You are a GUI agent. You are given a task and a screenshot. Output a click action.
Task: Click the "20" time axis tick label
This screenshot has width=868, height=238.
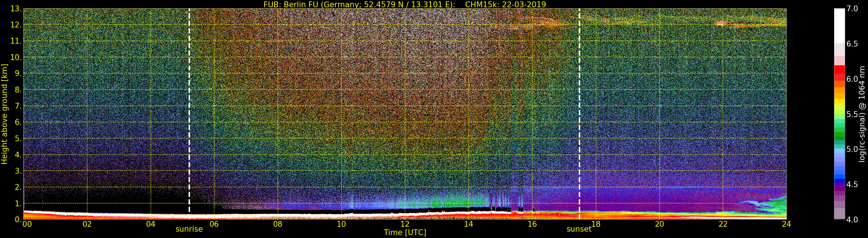659,224
